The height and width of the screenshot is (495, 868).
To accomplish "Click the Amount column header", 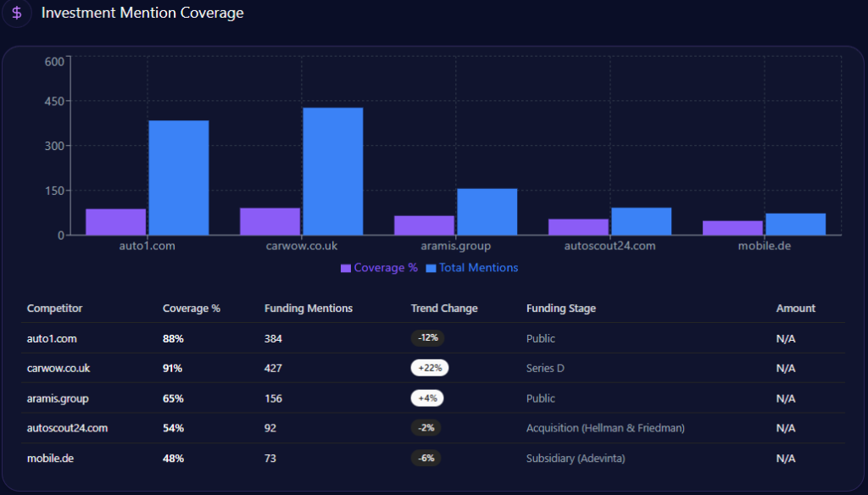I will click(795, 309).
